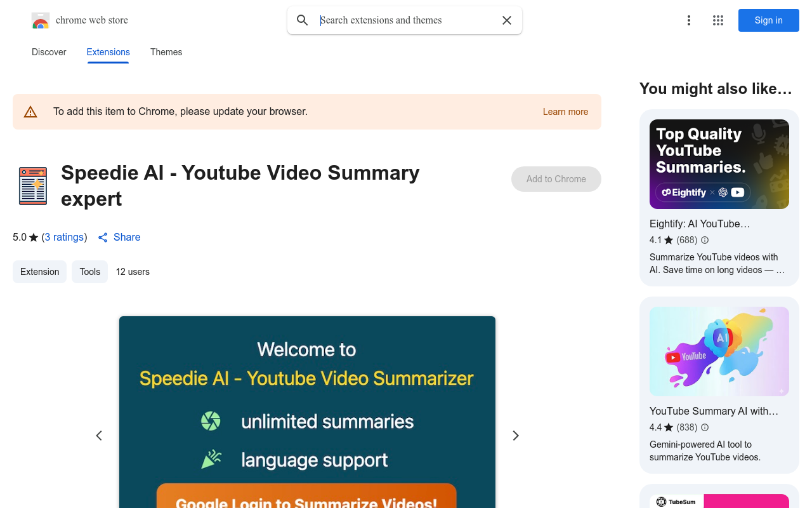Click the Speedie AI extension icon
This screenshot has height=508, width=812.
coord(33,185)
